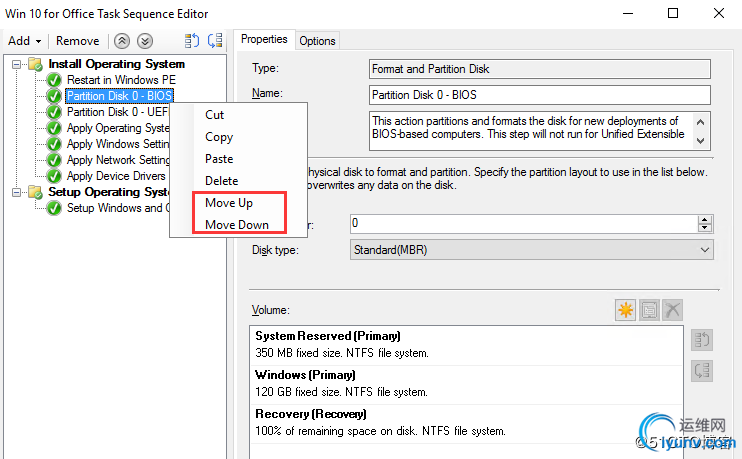Click description scrollbar up arrow
This screenshot has height=459, width=742.
[x=701, y=122]
